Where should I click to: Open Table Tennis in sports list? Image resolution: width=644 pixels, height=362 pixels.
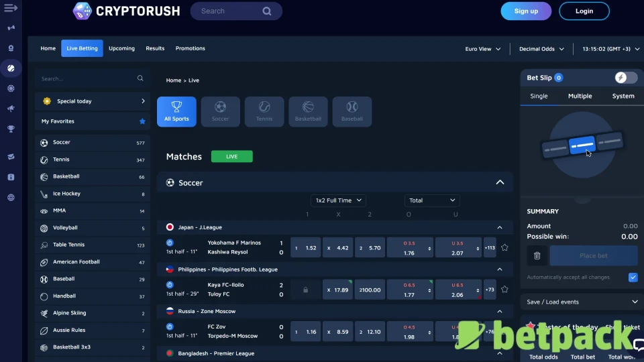point(93,245)
